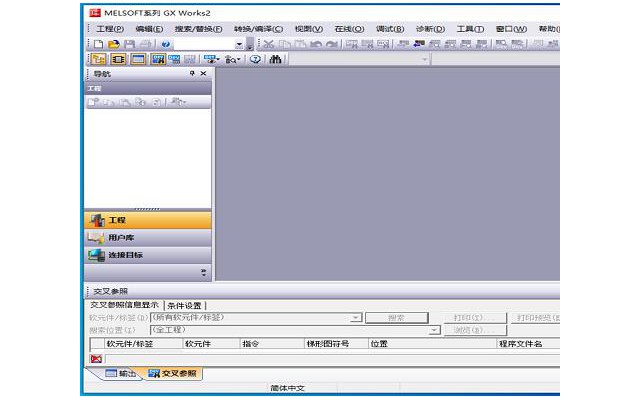Switch to the 条件设置 tab

[184, 305]
